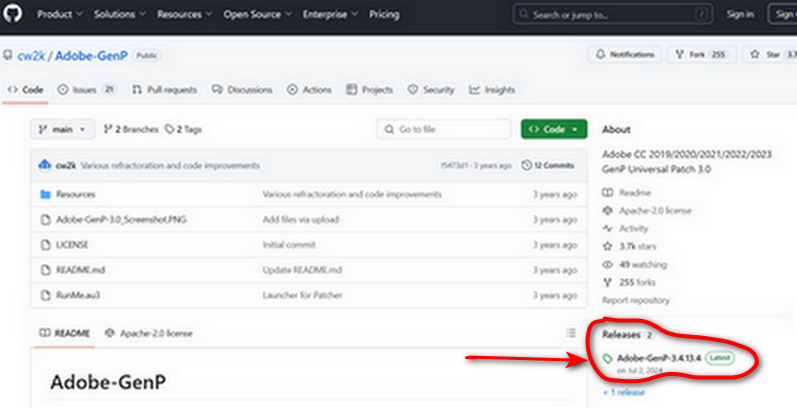Open the README outline list icon
The image size is (797, 408).
[571, 333]
